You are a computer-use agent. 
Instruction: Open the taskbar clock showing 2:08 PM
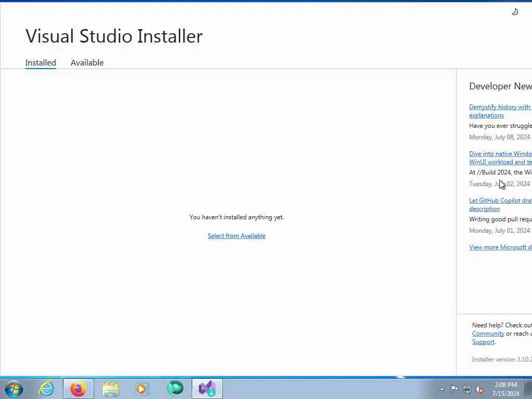point(506,389)
